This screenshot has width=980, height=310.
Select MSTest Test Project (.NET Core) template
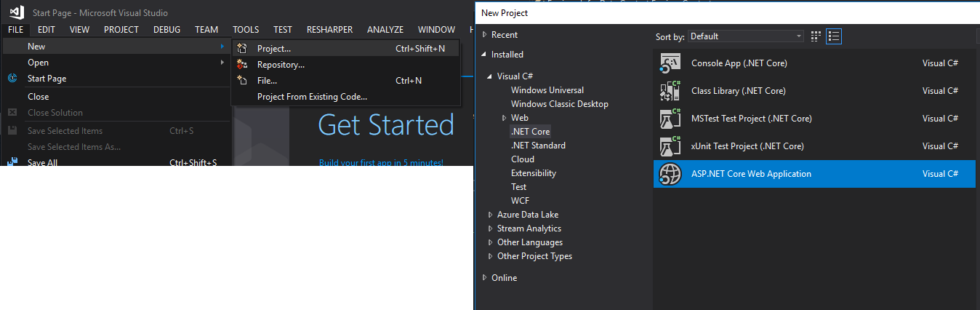tap(814, 119)
